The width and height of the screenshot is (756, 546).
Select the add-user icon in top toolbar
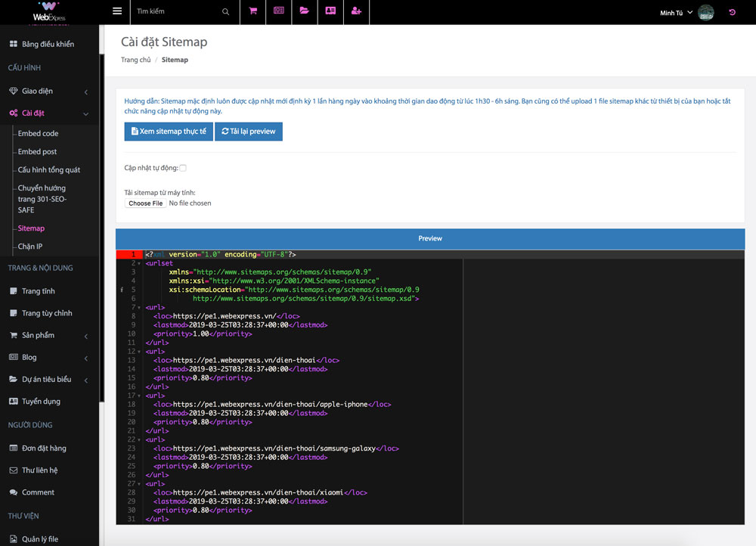tap(356, 11)
